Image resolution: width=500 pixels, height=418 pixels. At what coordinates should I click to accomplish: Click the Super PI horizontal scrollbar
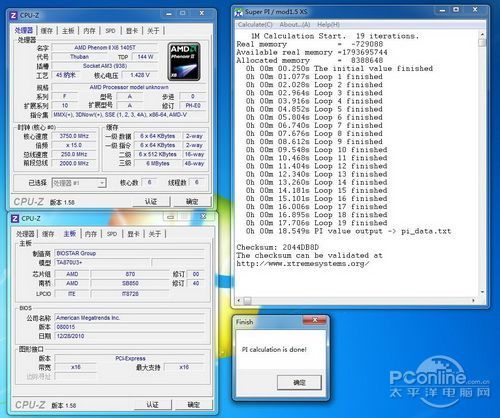point(356,301)
